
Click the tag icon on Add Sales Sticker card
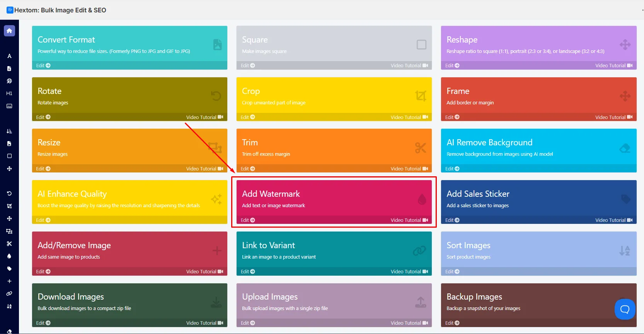(626, 199)
